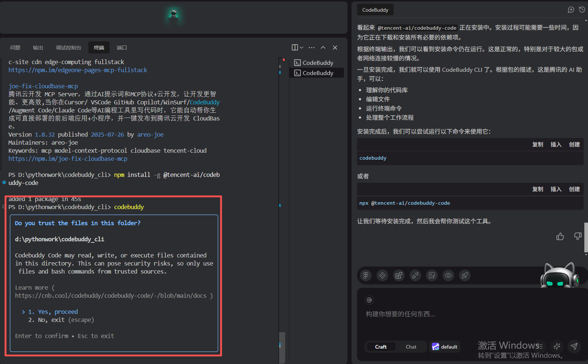Split the terminal with the split icon
This screenshot has width=588, height=364.
click(x=295, y=48)
